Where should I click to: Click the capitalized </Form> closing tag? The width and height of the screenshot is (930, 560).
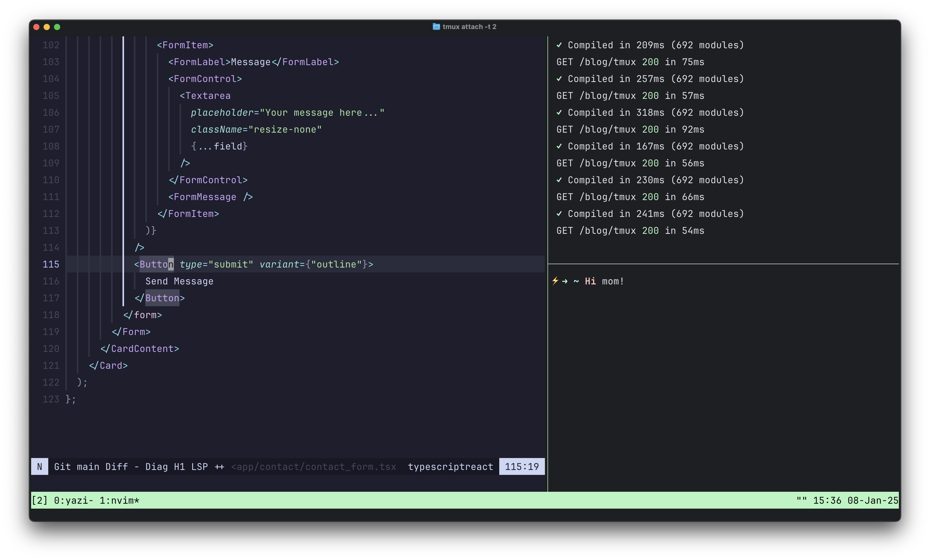[131, 332]
